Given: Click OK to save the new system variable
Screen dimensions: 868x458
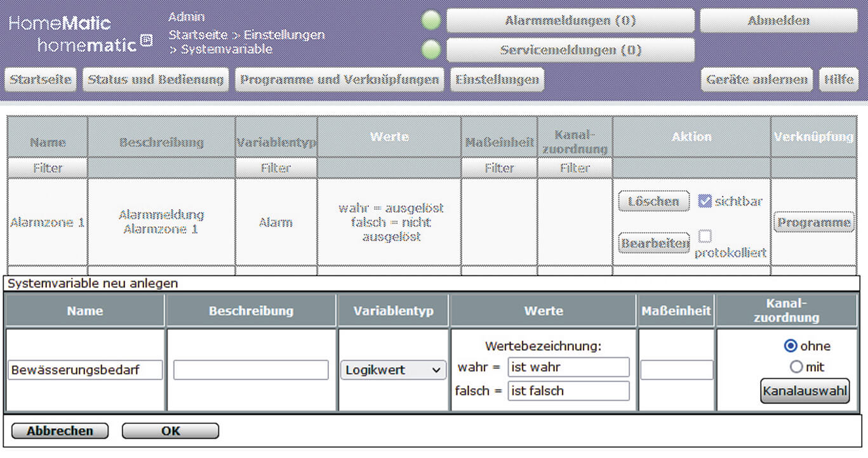Looking at the screenshot, I should (x=170, y=431).
